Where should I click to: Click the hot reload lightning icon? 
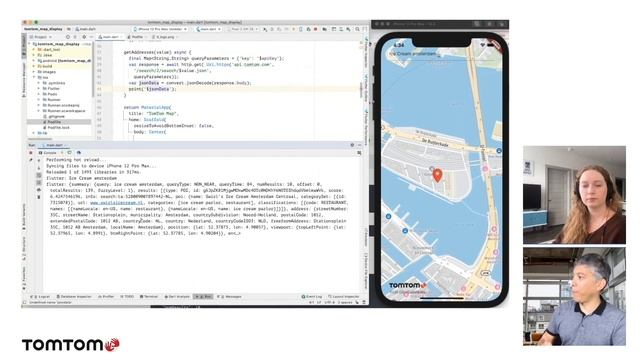[62, 153]
